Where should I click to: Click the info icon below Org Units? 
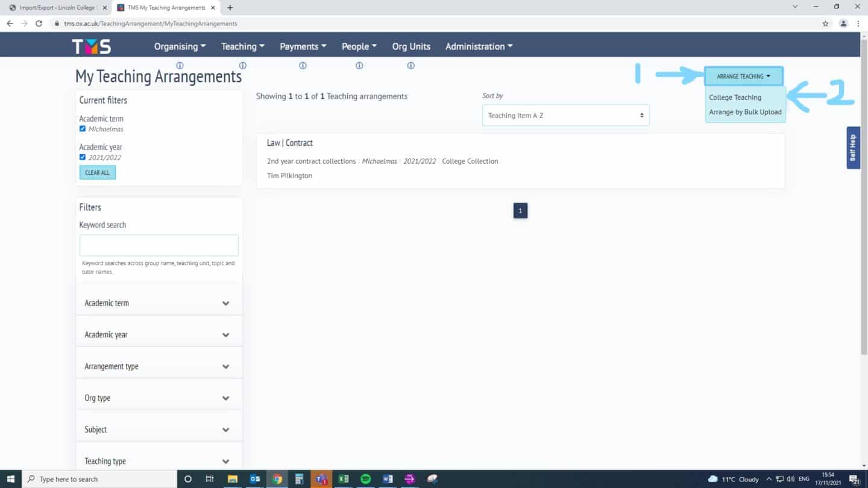pyautogui.click(x=410, y=66)
